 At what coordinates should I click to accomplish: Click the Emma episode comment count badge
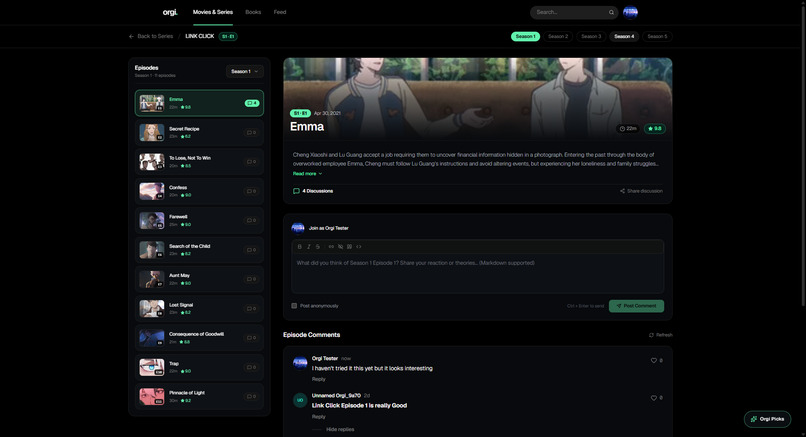(251, 103)
